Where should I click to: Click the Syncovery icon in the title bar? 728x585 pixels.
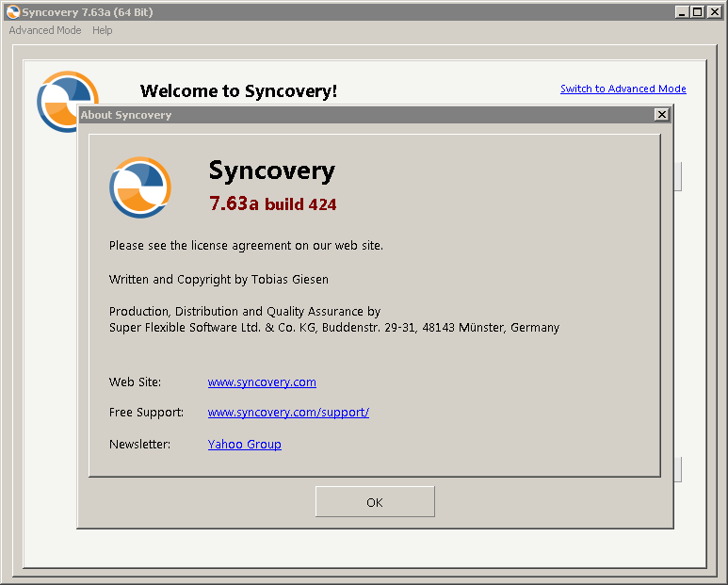coord(13,12)
